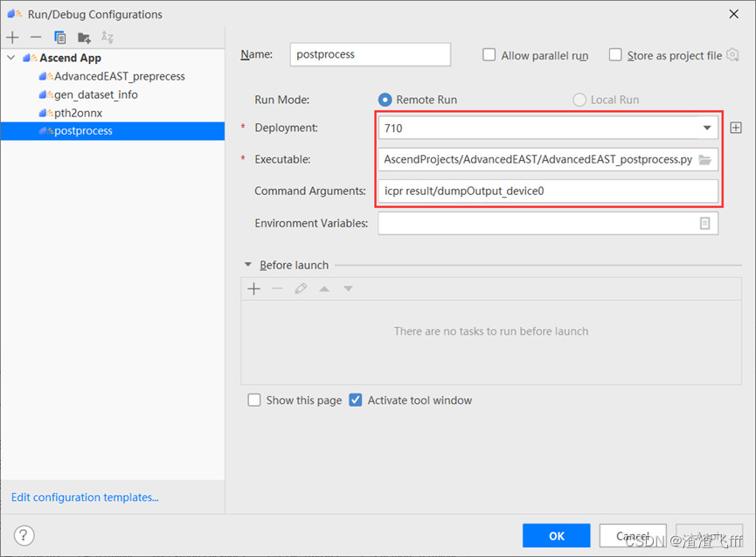This screenshot has height=557, width=756.
Task: Enable Allow parallel run checkbox
Action: [x=489, y=55]
